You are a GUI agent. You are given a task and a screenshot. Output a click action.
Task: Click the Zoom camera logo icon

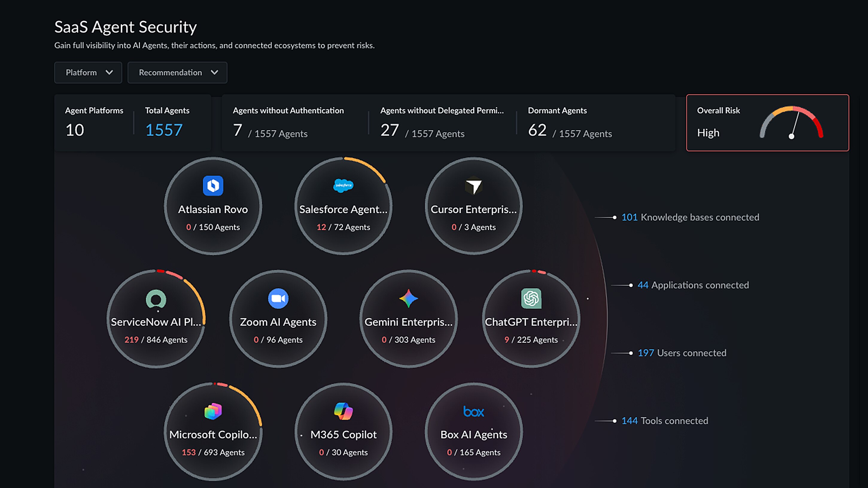click(278, 298)
